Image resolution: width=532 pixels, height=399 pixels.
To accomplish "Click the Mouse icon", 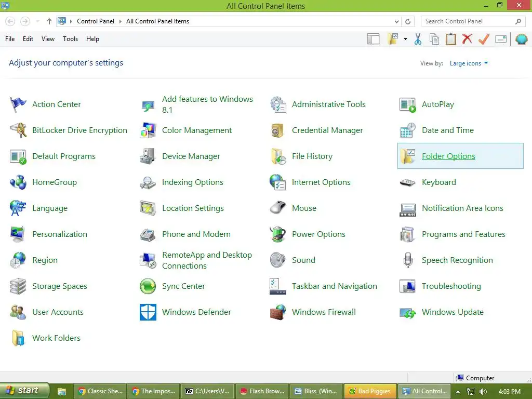I will point(278,208).
